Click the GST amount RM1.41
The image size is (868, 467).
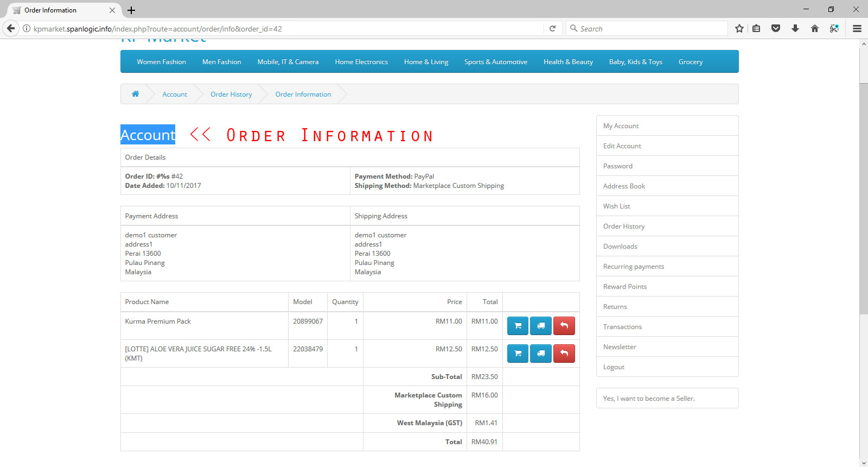tap(486, 423)
